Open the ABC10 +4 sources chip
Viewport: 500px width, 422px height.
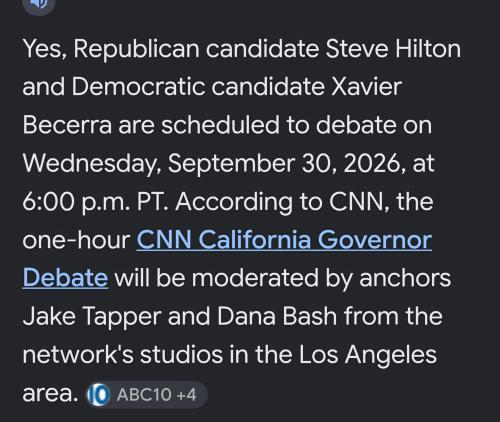[147, 395]
